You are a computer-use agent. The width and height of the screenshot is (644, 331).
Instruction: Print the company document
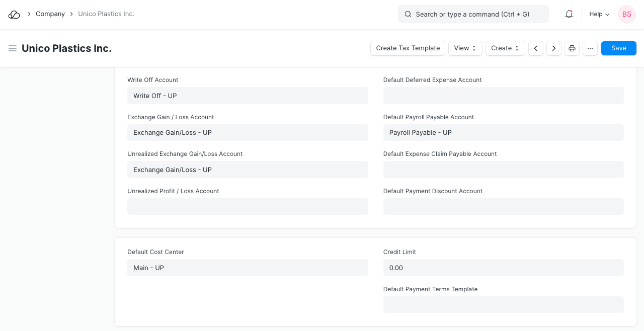point(572,48)
